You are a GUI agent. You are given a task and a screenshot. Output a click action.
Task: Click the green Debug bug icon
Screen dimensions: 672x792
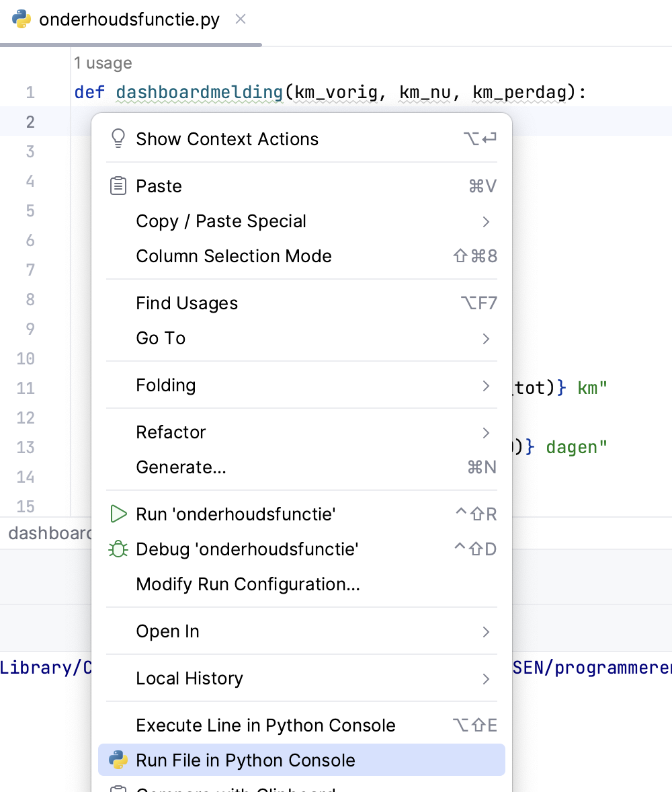point(118,549)
